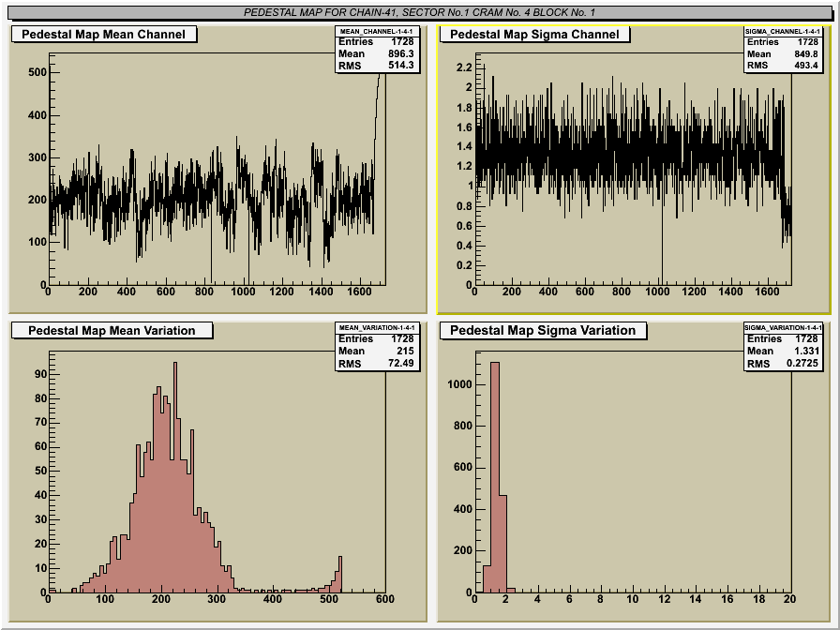Viewport: 840px width, 630px height.
Task: Click Mean value 215 in Mean Variation stats
Action: click(405, 351)
